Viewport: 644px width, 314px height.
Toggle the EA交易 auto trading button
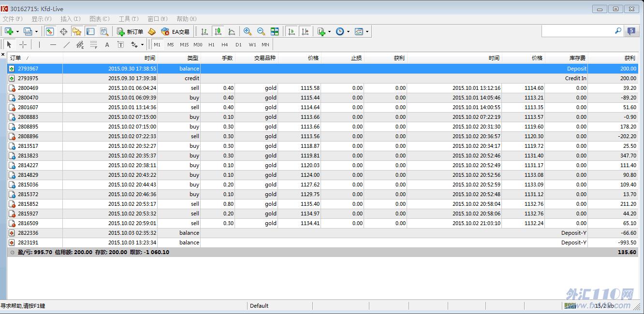176,31
